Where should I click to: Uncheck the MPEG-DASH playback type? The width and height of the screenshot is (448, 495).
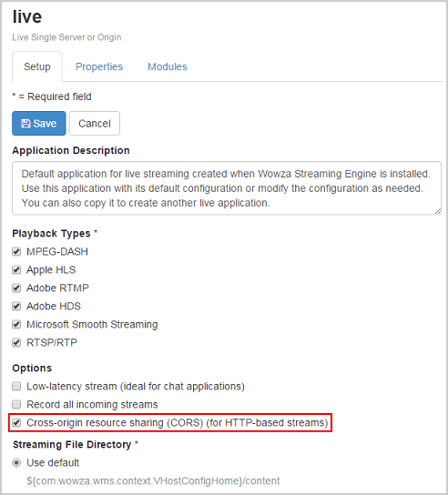pyautogui.click(x=16, y=252)
